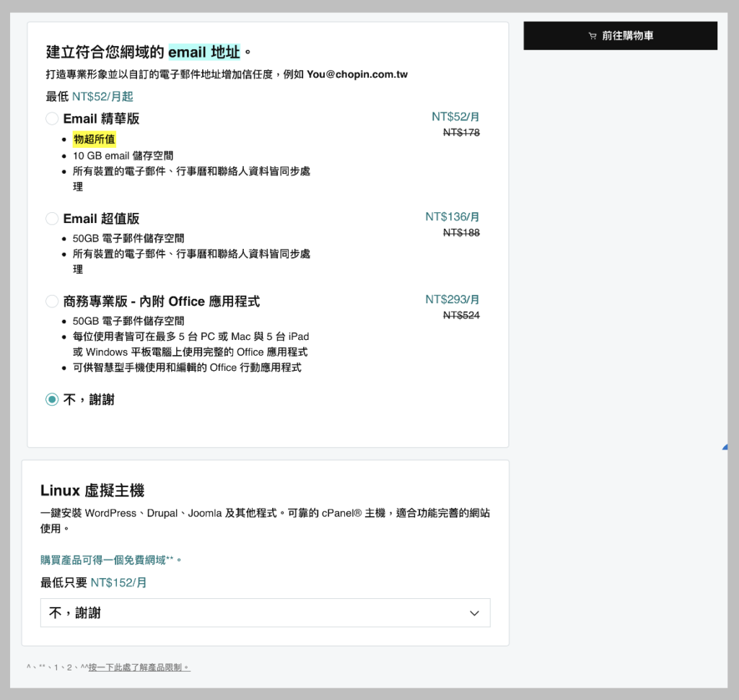This screenshot has width=739, height=700.
Task: Click the NT$293/月 price of 商務專業版
Action: point(452,299)
